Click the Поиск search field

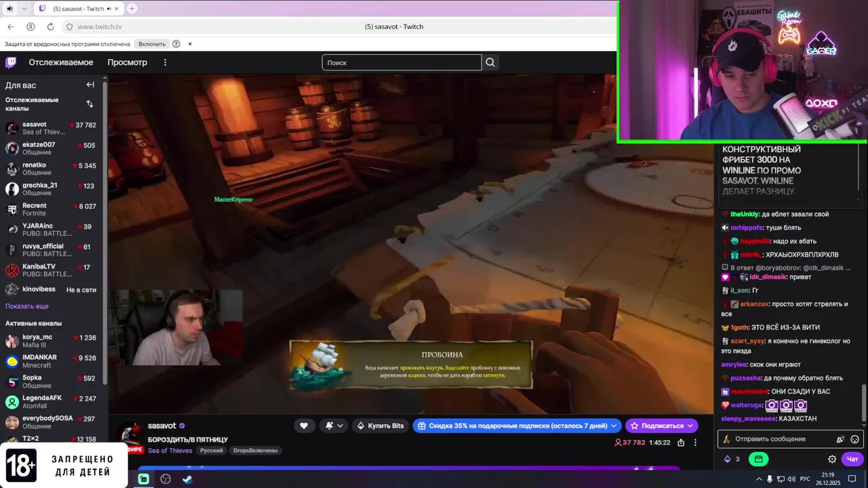coord(401,62)
